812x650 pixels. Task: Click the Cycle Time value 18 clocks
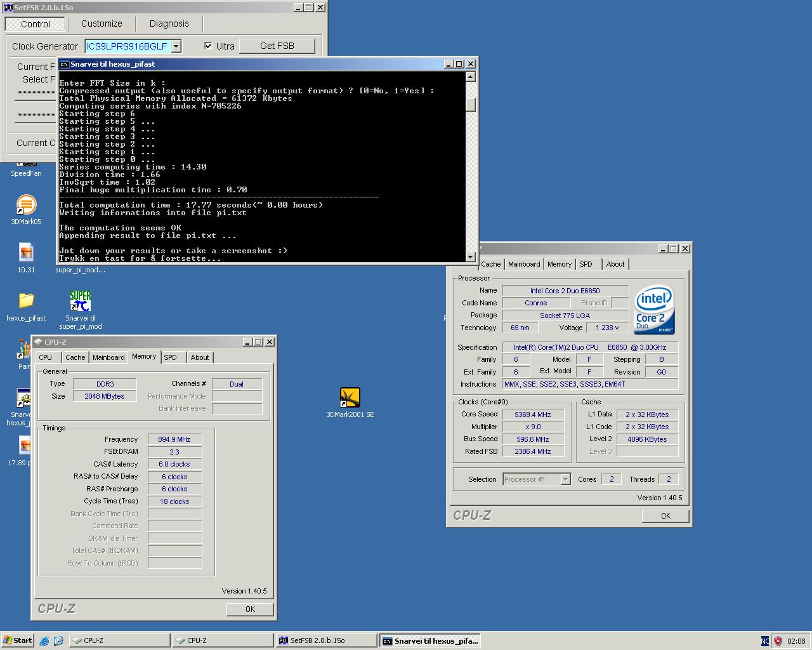tap(174, 501)
